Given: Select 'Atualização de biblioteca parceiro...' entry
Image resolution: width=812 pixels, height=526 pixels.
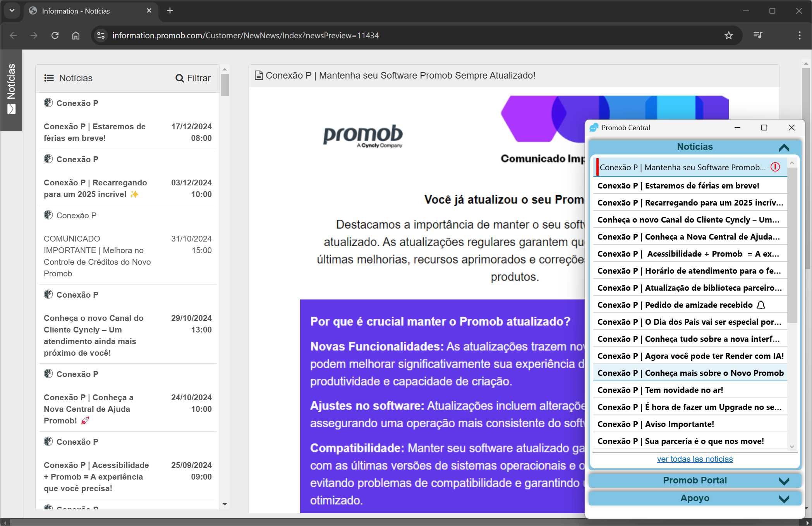Looking at the screenshot, I should coord(690,288).
